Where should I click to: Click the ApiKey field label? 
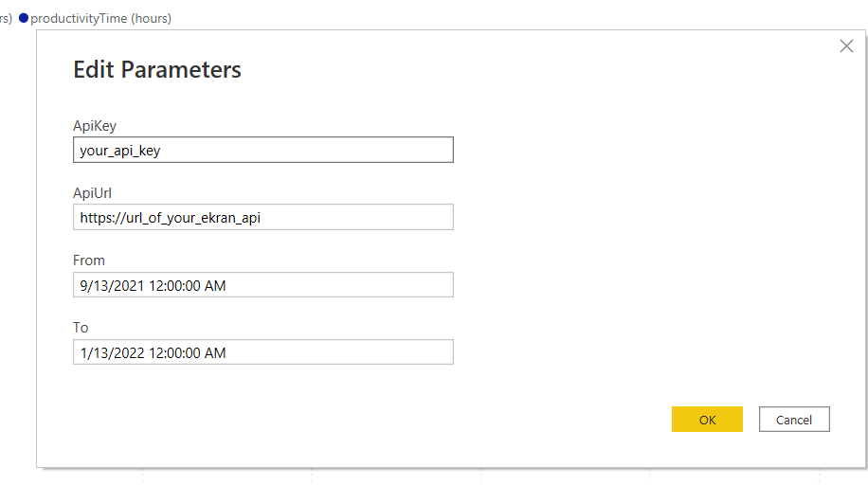point(95,125)
